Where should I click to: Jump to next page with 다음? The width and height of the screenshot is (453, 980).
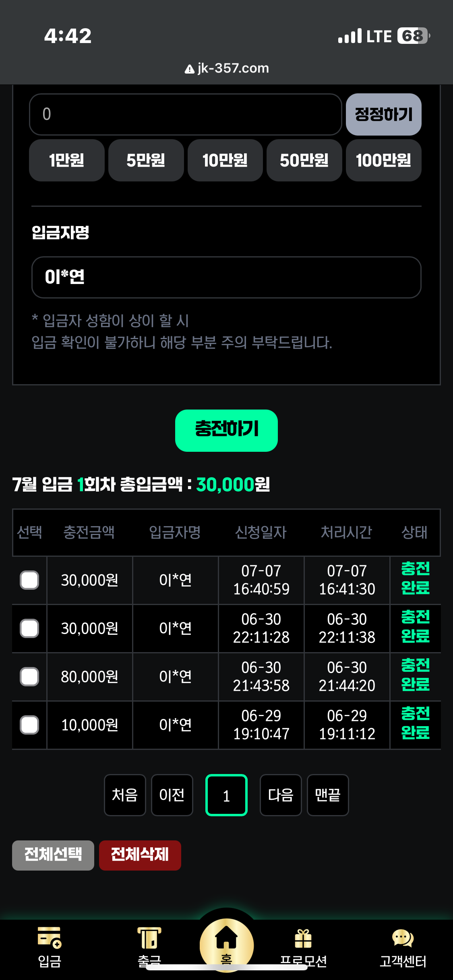tap(281, 795)
